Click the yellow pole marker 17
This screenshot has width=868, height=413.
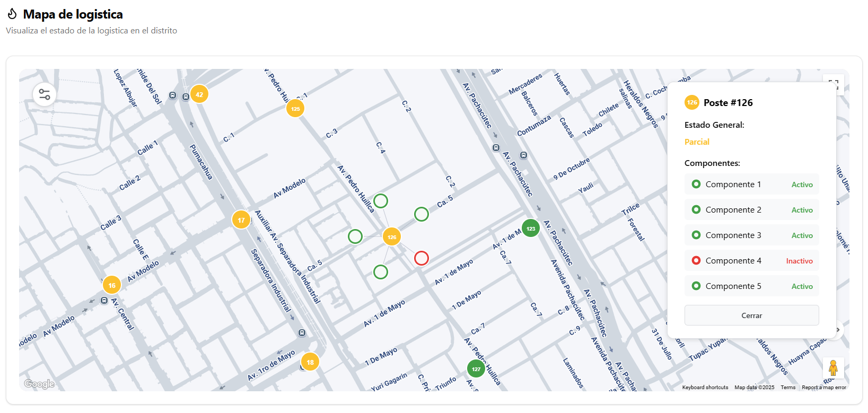click(241, 220)
